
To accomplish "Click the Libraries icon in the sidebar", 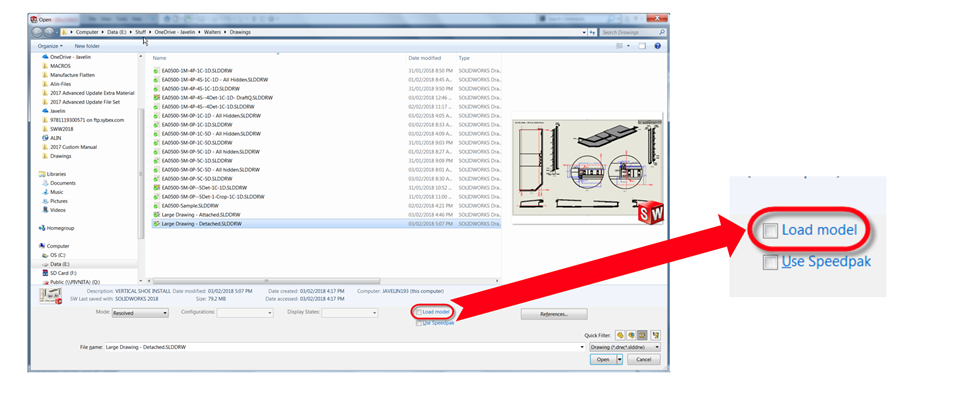I will point(42,174).
